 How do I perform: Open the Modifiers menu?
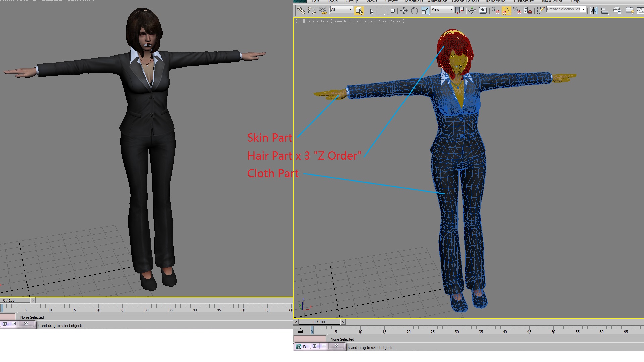click(414, 1)
